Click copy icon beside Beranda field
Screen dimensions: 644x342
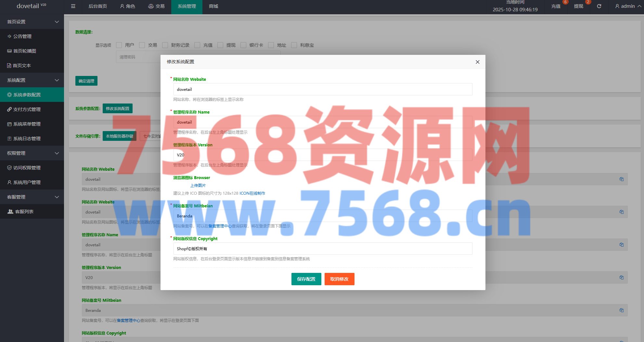coord(621,310)
